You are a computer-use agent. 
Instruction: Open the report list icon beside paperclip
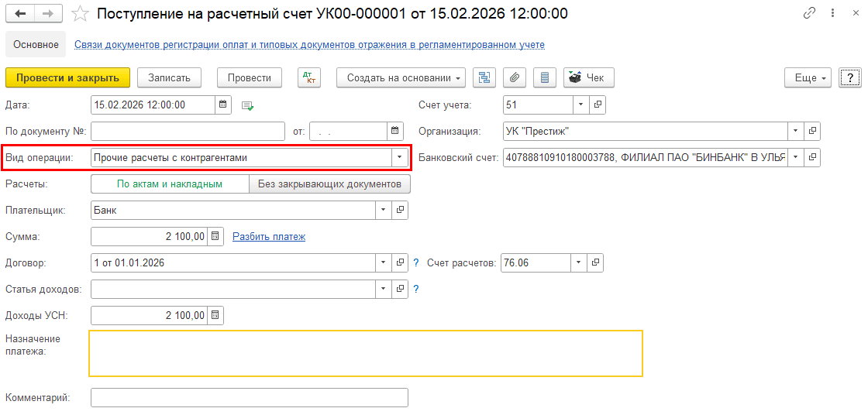(544, 77)
